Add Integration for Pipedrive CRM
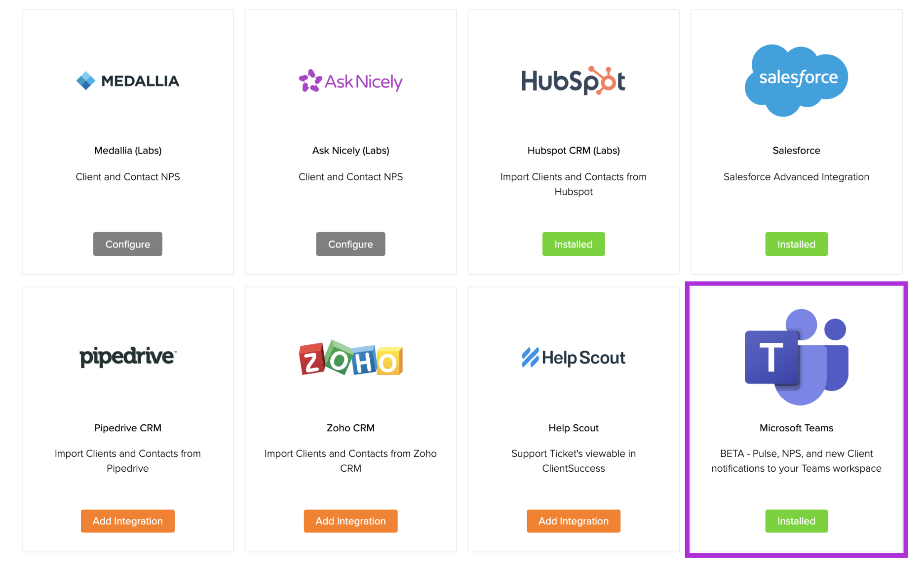Viewport: 924px width, 575px height. (128, 521)
